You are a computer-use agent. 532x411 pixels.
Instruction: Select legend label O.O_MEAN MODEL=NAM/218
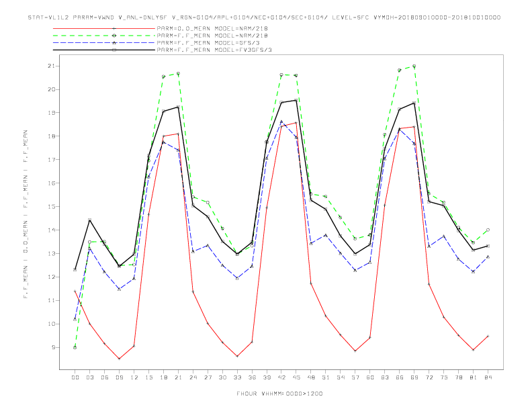pos(212,28)
